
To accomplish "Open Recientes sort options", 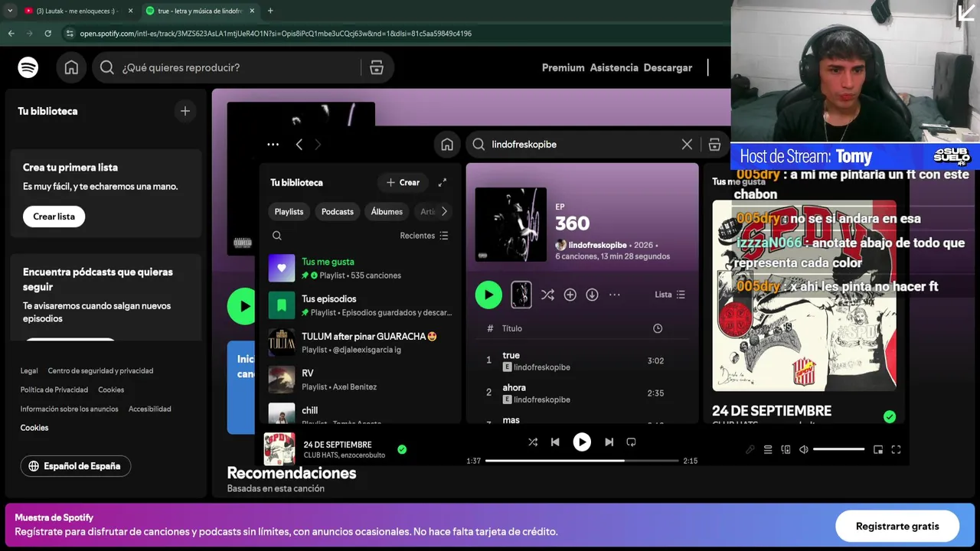I will pyautogui.click(x=424, y=236).
